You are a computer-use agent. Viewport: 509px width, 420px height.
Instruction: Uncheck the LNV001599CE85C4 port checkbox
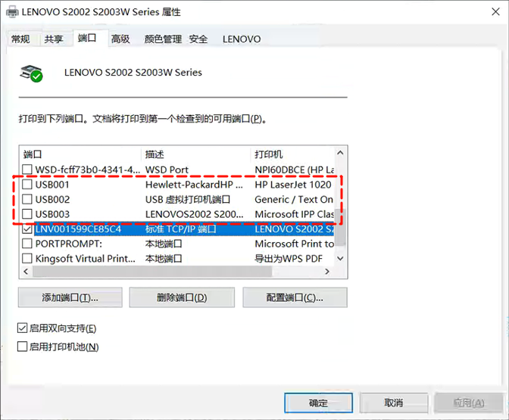(x=27, y=229)
